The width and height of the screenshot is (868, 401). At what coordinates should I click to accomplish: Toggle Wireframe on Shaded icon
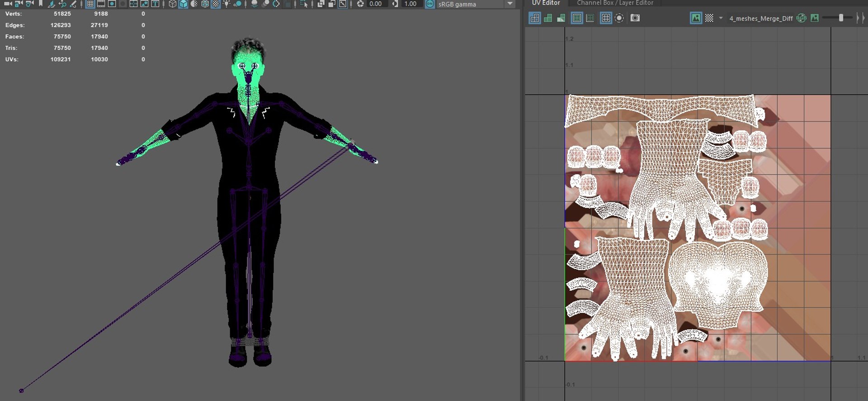(205, 4)
